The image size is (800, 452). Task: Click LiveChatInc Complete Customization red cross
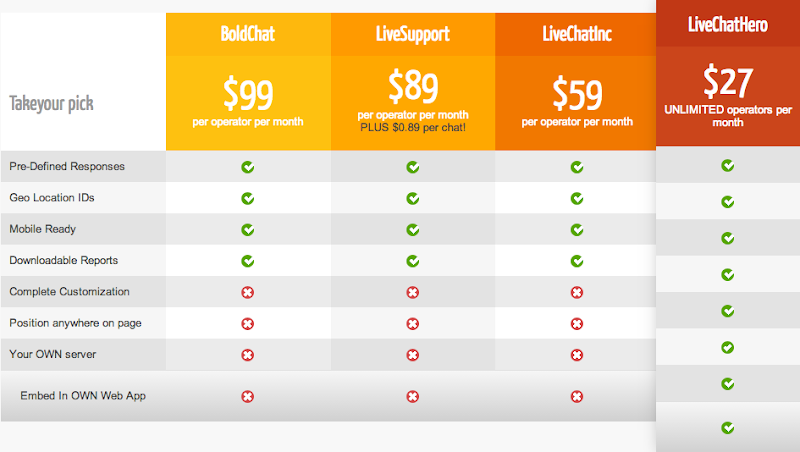coord(577,292)
